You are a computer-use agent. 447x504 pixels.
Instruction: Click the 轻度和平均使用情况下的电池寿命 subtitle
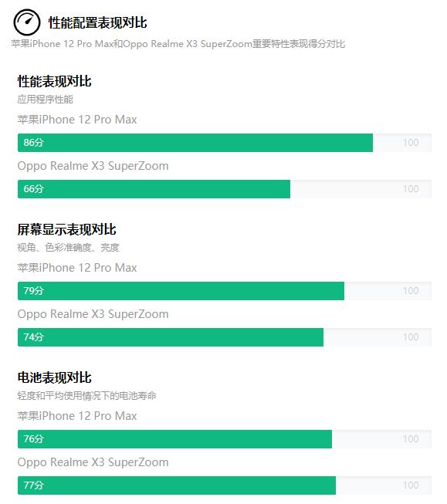86,396
